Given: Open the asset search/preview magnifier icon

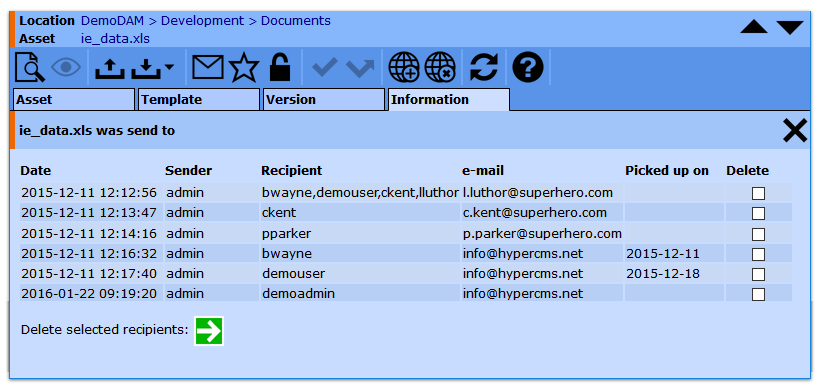Looking at the screenshot, I should click(x=30, y=67).
